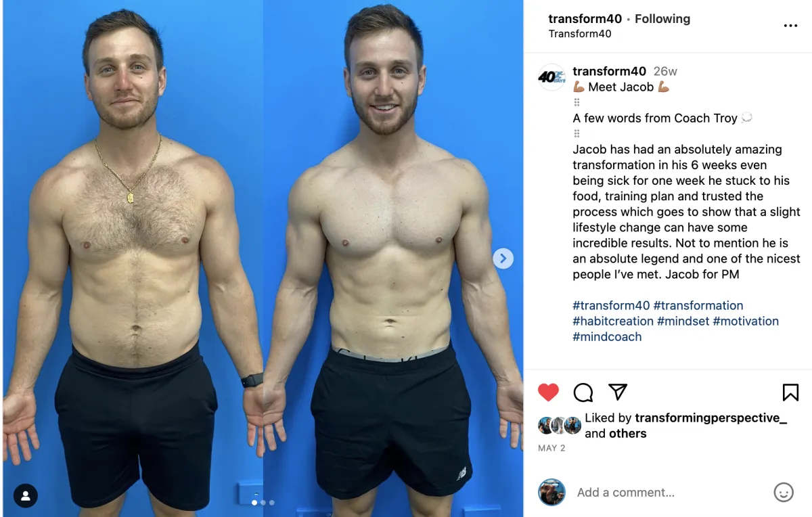Image resolution: width=812 pixels, height=517 pixels.
Task: Open transform40 username in header
Action: point(585,19)
